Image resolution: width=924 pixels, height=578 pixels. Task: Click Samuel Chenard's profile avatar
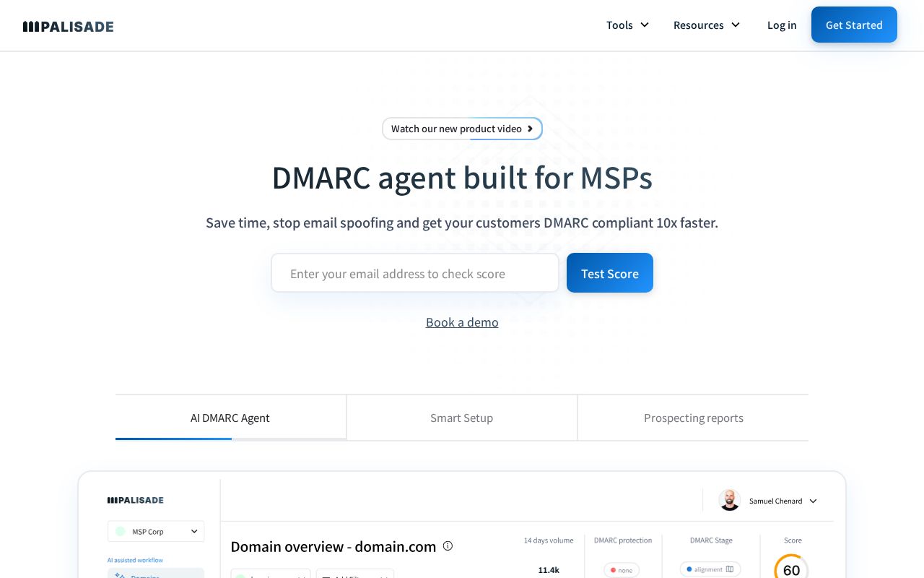pos(729,500)
